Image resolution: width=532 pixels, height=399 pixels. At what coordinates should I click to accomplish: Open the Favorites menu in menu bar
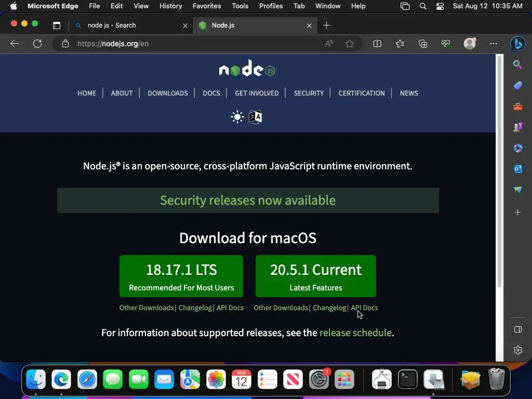[x=207, y=6]
